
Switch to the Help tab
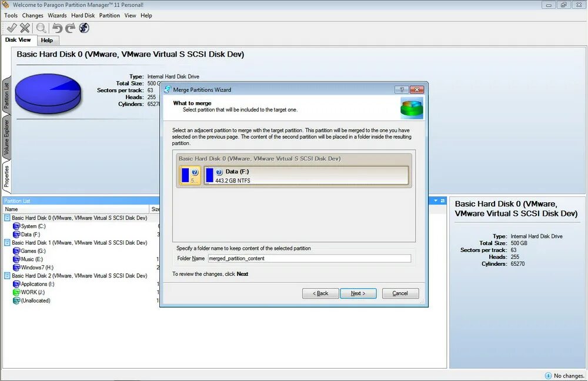(47, 40)
